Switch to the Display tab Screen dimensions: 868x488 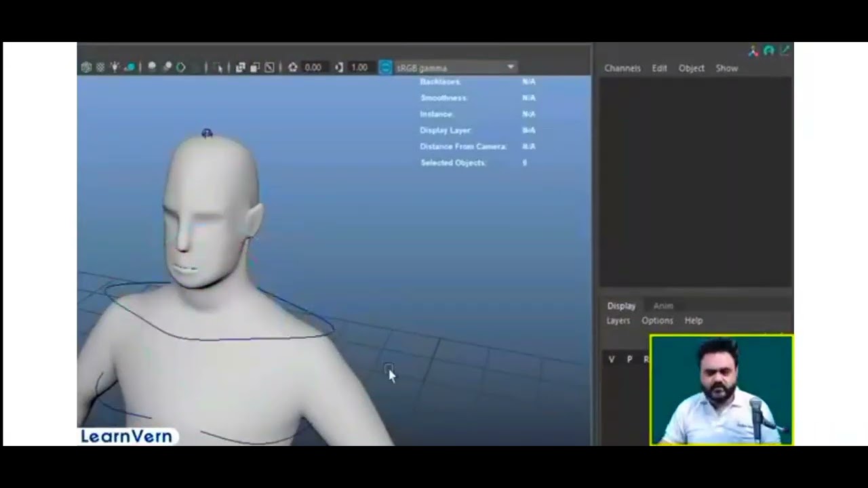(x=621, y=306)
